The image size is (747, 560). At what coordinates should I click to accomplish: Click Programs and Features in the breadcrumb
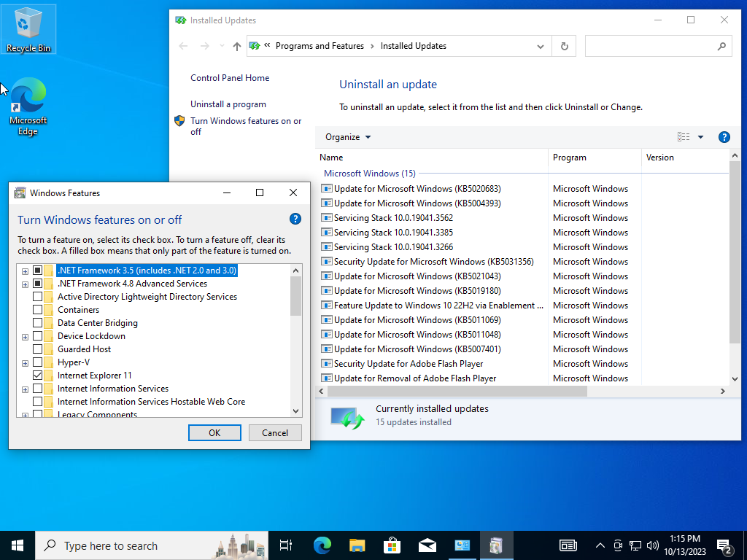320,46
